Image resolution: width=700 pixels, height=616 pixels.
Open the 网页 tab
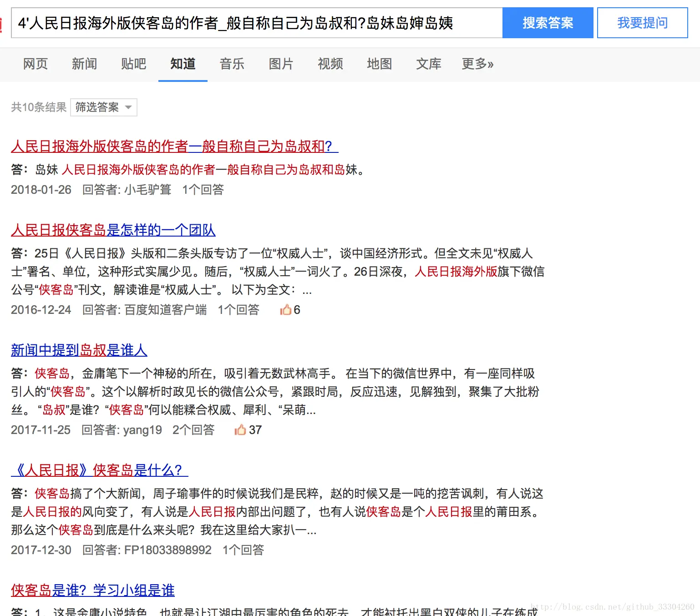(x=36, y=64)
